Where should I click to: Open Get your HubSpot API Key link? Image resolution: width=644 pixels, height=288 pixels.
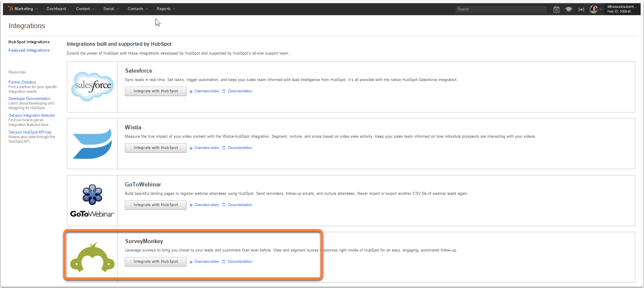point(30,132)
